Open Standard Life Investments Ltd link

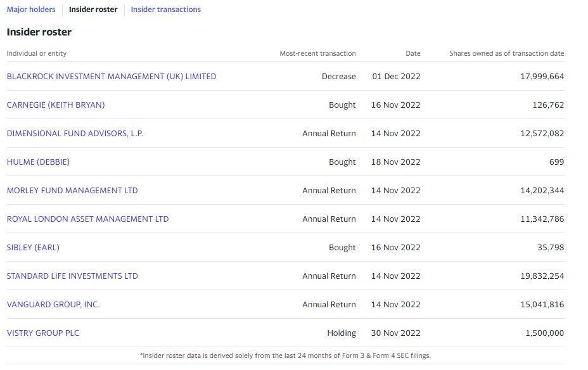pos(72,276)
